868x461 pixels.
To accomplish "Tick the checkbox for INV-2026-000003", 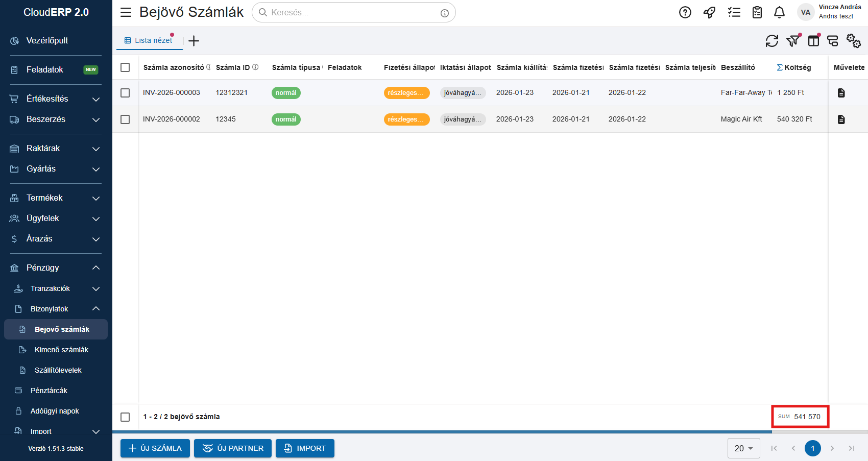I will point(125,93).
